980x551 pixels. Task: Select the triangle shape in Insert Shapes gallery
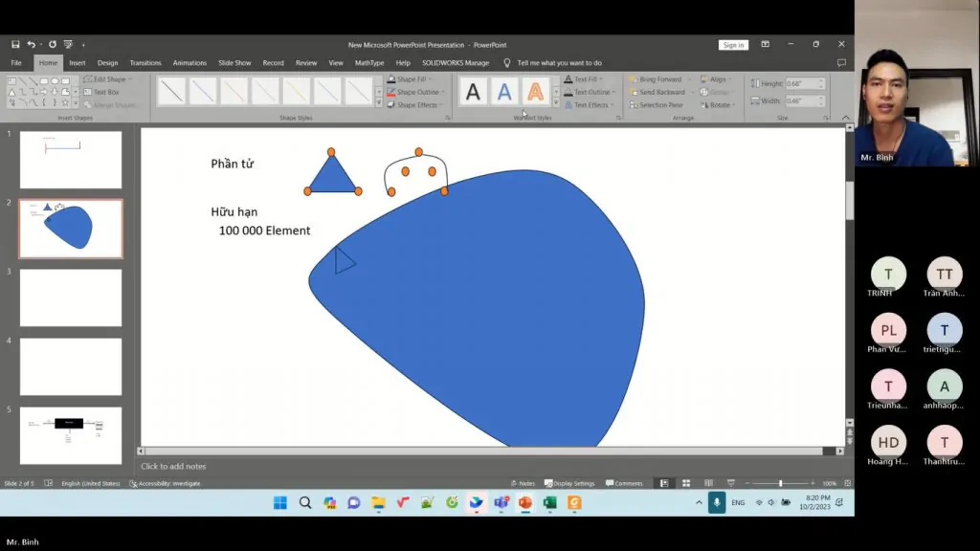click(11, 92)
